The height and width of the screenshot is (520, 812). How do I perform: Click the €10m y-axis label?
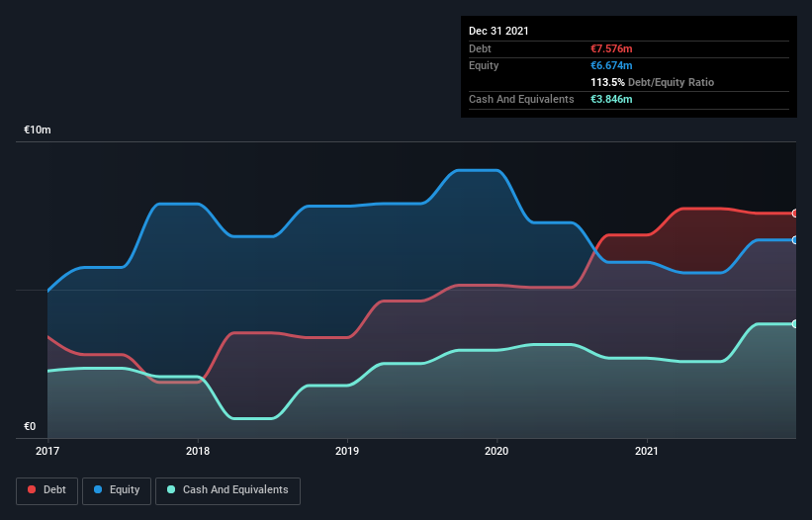(38, 130)
